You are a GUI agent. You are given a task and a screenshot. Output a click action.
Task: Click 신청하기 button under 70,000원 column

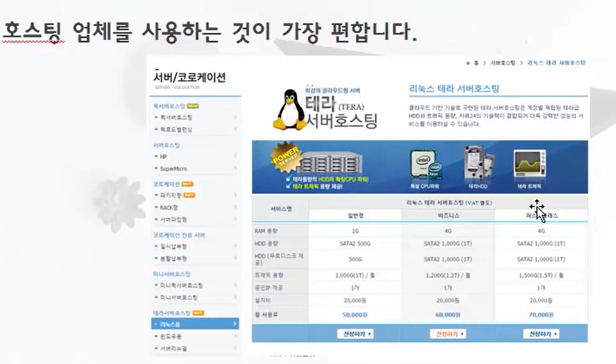pyautogui.click(x=541, y=334)
